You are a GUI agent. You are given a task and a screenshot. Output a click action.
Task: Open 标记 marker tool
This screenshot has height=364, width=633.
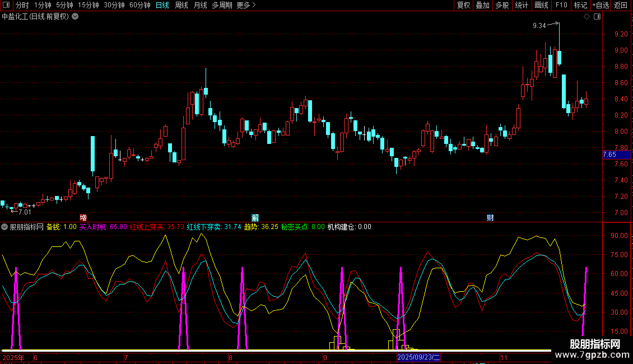(x=580, y=6)
